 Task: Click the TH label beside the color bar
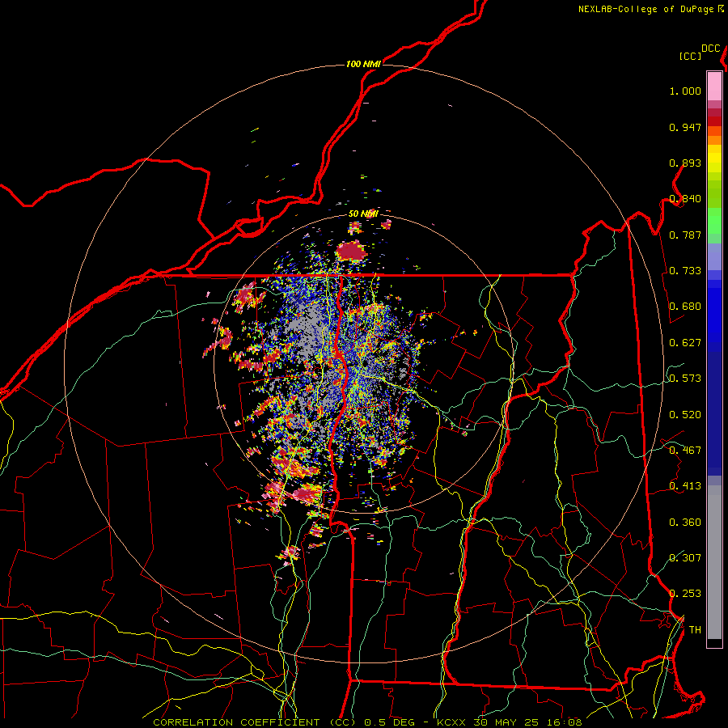[695, 630]
